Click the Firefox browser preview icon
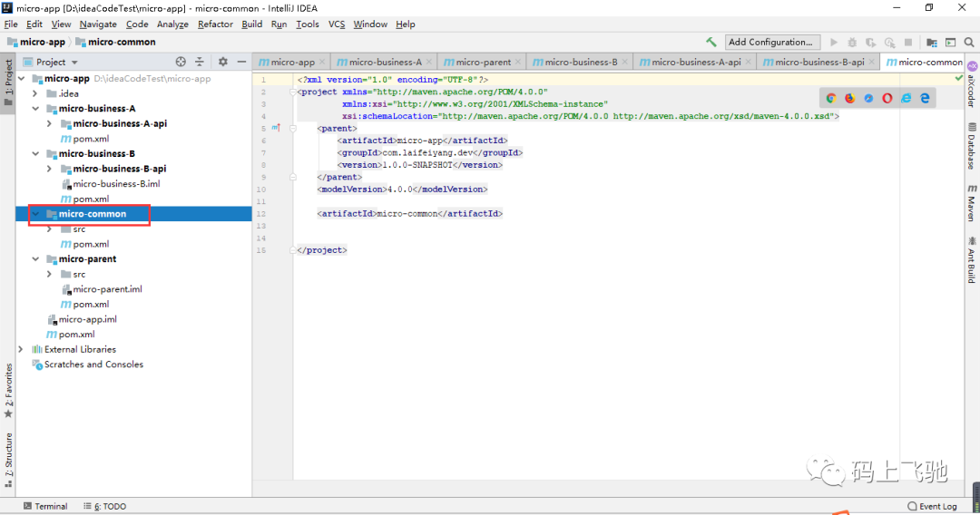This screenshot has height=515, width=980. pos(849,98)
